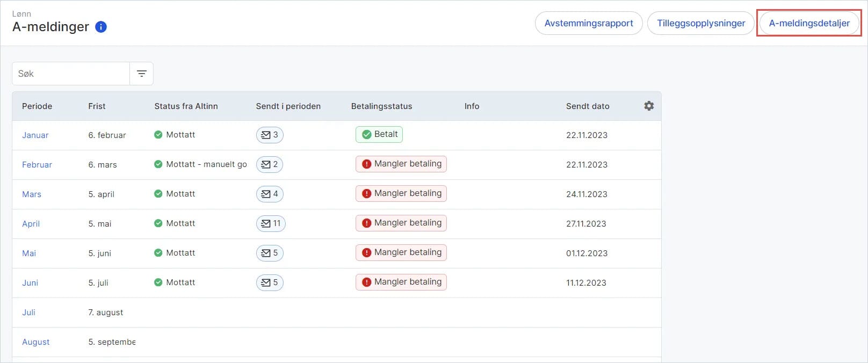Select the date 27.11.2023 cell

[586, 224]
